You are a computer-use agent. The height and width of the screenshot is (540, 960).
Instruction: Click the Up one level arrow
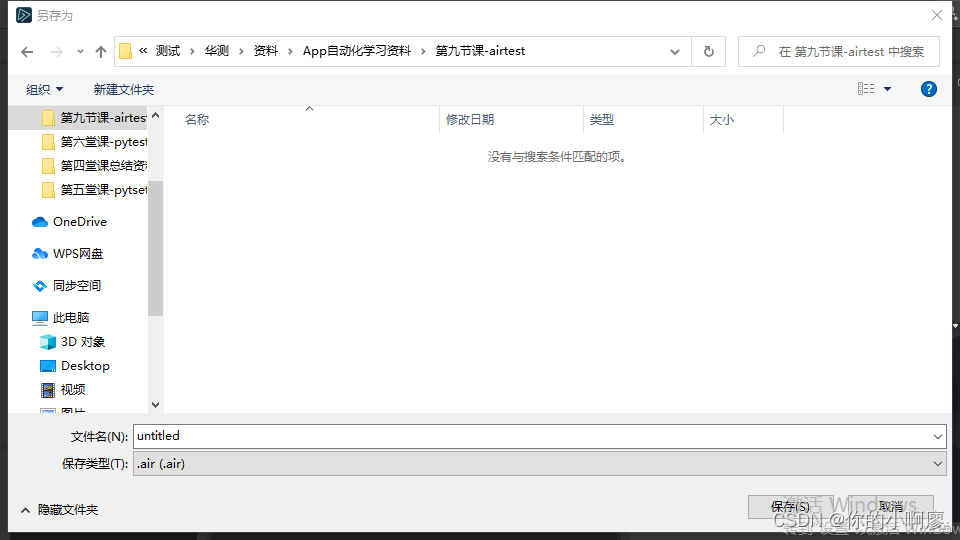pos(101,51)
